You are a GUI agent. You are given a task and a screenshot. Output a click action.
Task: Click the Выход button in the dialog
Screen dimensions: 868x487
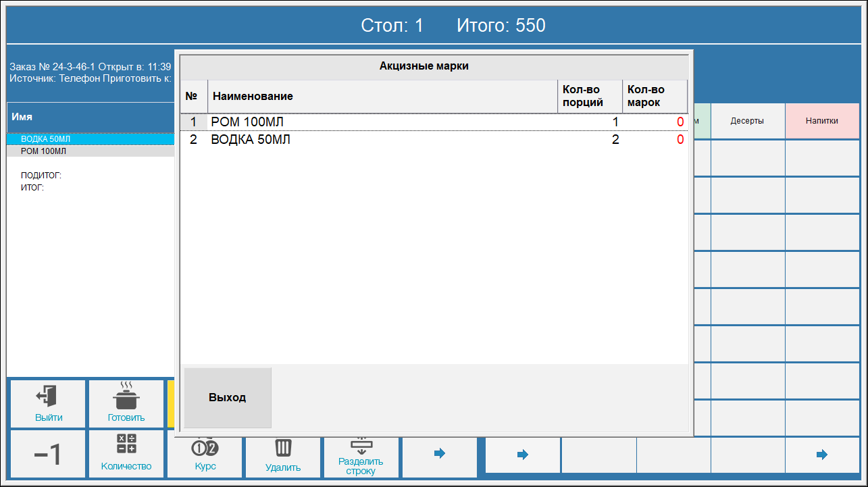228,398
